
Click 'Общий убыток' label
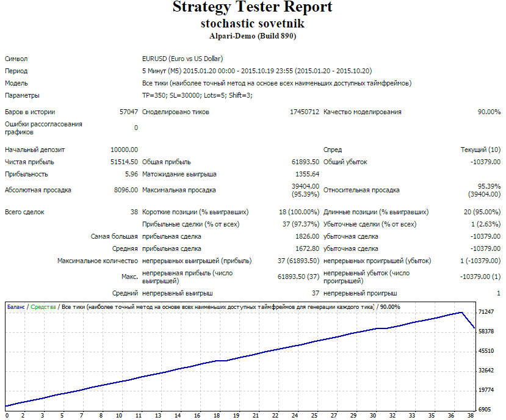[345, 162]
